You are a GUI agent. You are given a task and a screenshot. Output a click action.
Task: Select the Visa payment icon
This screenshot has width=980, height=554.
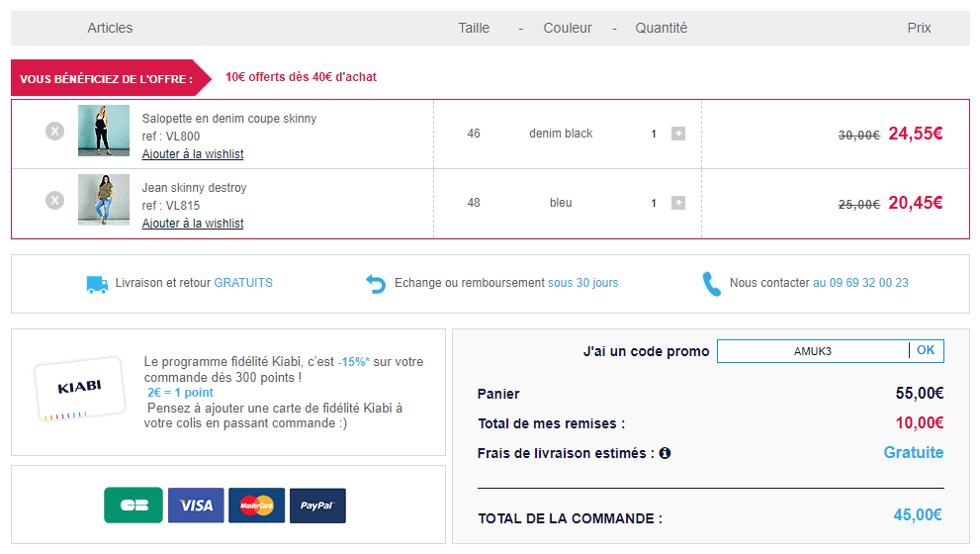[x=196, y=506]
